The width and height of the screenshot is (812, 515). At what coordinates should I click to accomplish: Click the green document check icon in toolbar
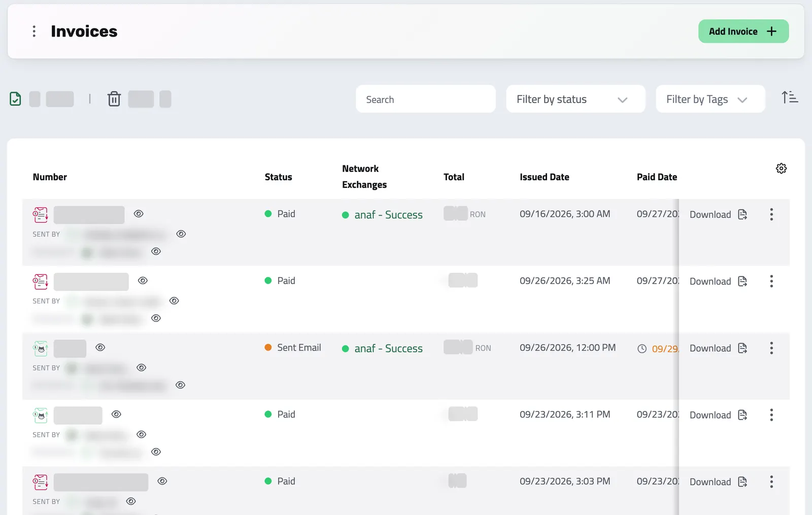click(16, 99)
